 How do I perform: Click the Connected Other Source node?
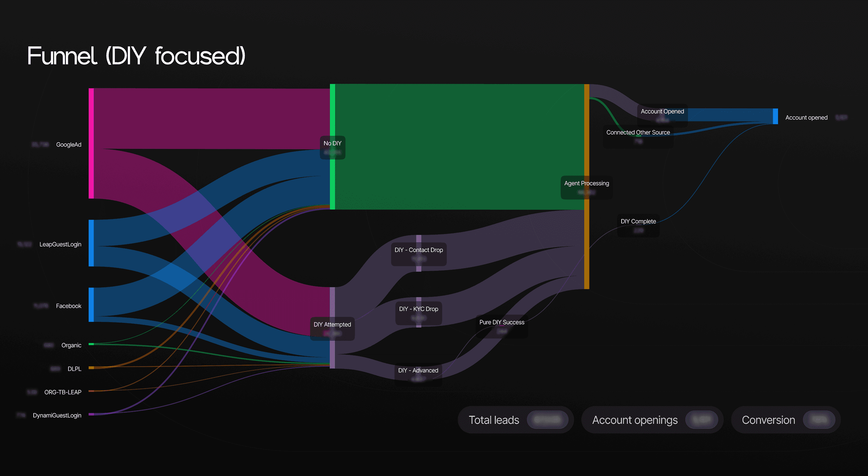(x=638, y=137)
